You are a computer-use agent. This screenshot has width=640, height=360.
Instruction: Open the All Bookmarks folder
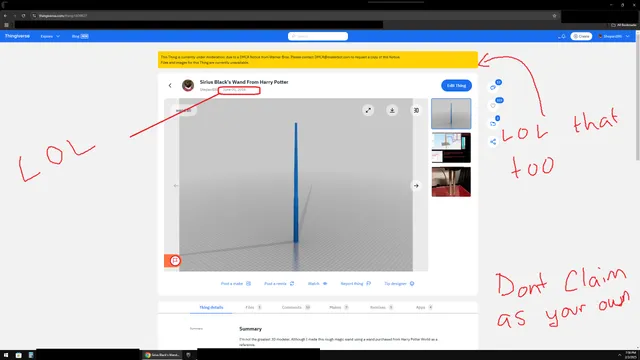pos(624,25)
